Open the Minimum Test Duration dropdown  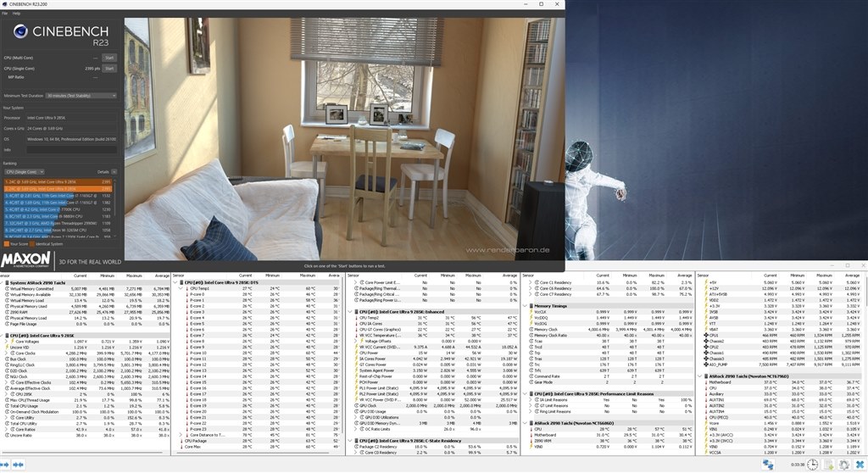point(81,96)
